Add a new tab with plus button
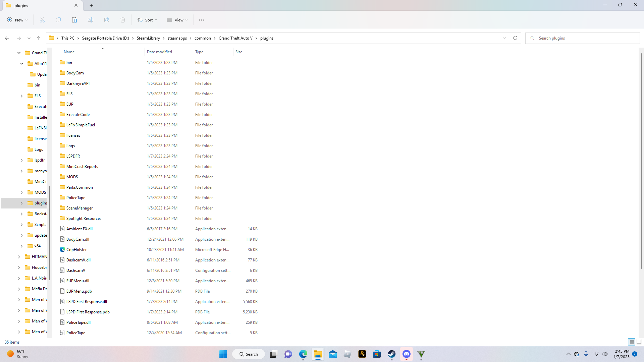Viewport: 644px width, 362px height. coord(92,5)
